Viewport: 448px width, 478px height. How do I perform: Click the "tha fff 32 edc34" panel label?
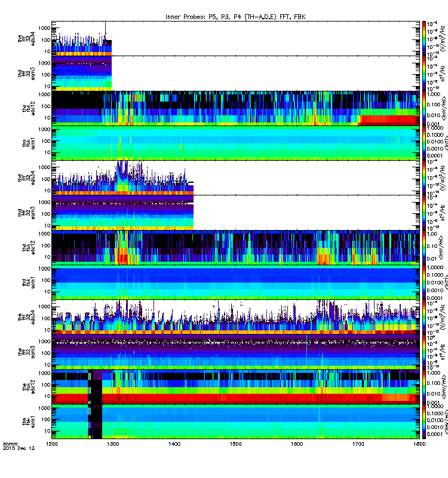click(x=26, y=39)
